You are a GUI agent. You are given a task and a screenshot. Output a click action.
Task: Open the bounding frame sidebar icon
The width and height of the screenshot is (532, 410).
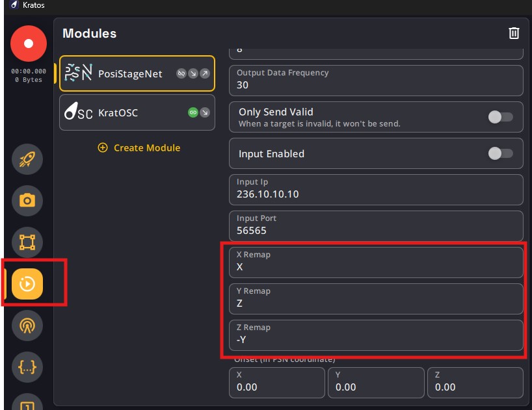coord(27,242)
